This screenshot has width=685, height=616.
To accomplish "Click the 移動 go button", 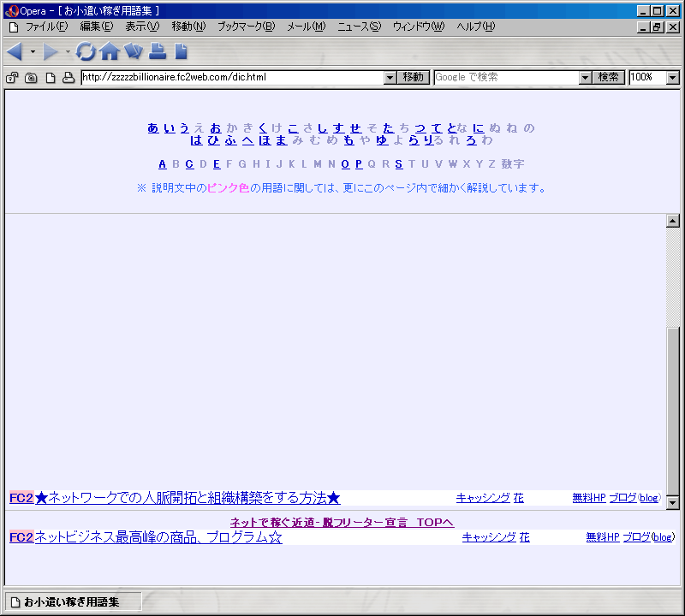I will click(x=414, y=77).
